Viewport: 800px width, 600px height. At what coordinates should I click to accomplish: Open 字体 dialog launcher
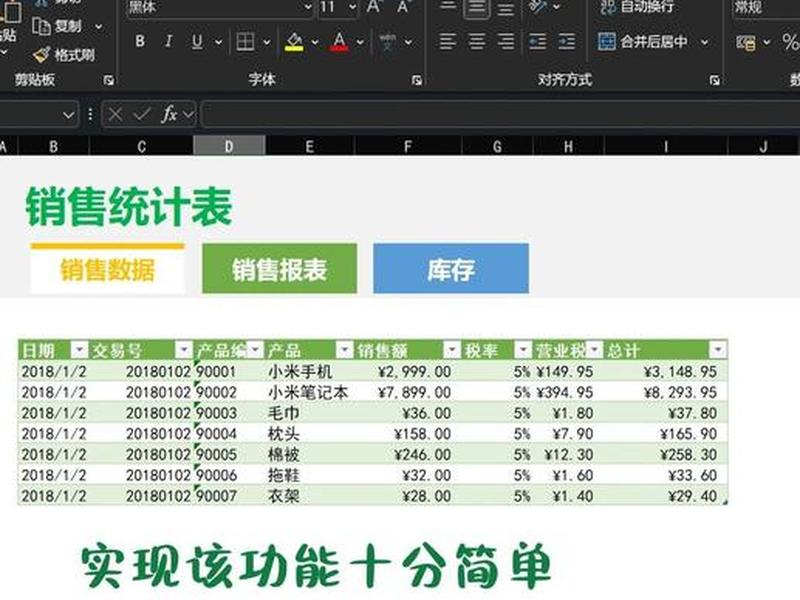pyautogui.click(x=417, y=80)
